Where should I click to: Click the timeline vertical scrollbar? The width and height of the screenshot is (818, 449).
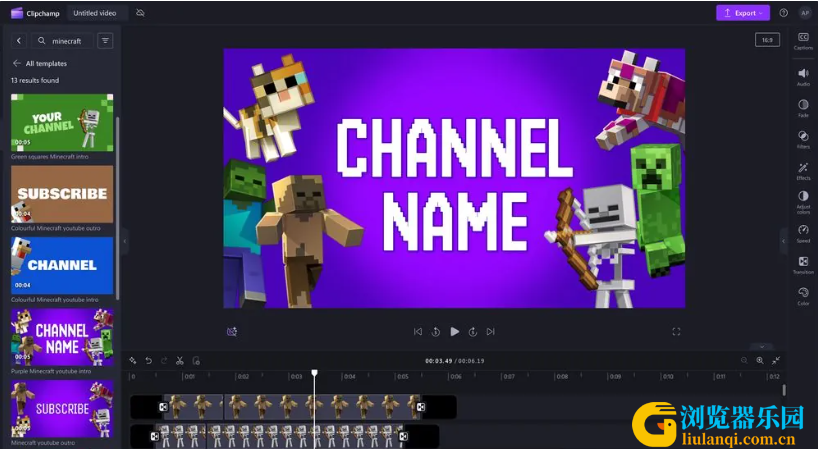point(784,390)
